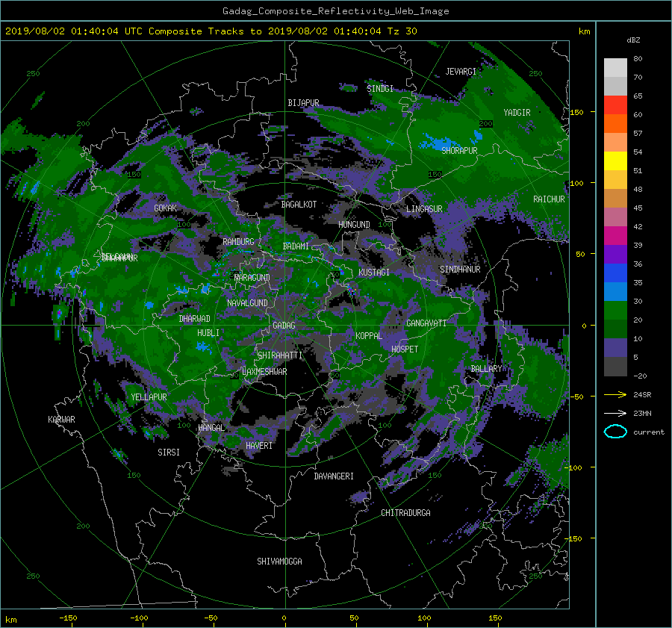The image size is (672, 628).
Task: Click the HANGAL city label
Action: (211, 428)
